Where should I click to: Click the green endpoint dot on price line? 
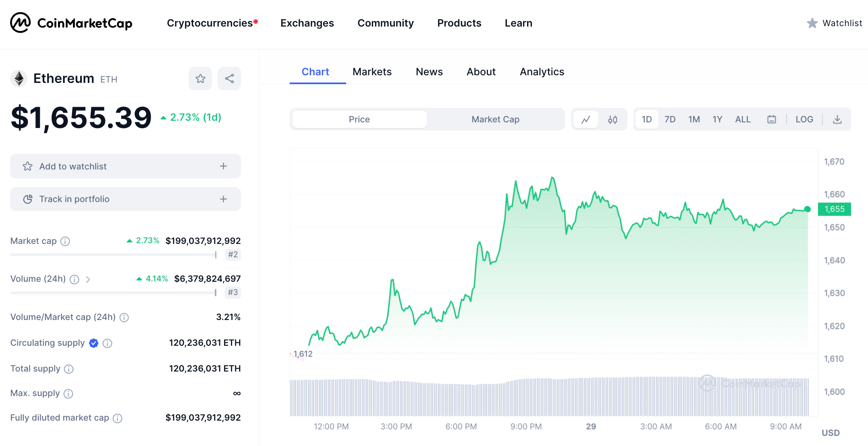[807, 209]
